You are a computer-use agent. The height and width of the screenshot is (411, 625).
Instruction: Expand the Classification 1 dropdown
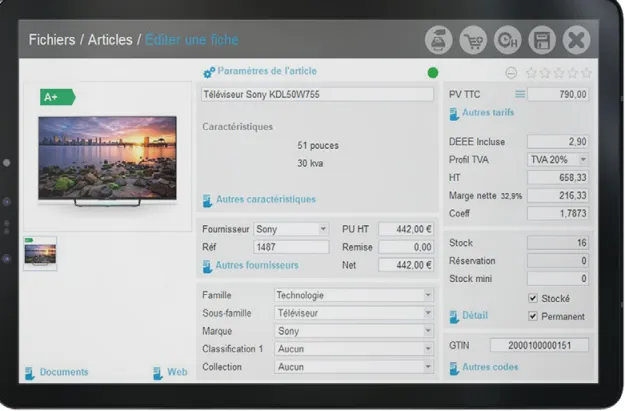(x=428, y=349)
